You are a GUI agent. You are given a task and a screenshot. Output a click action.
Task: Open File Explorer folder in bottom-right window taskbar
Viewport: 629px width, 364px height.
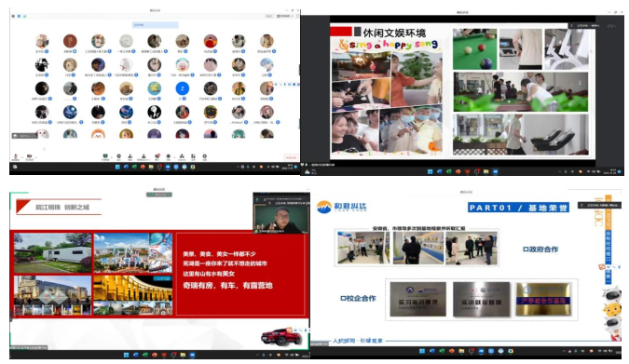click(461, 351)
